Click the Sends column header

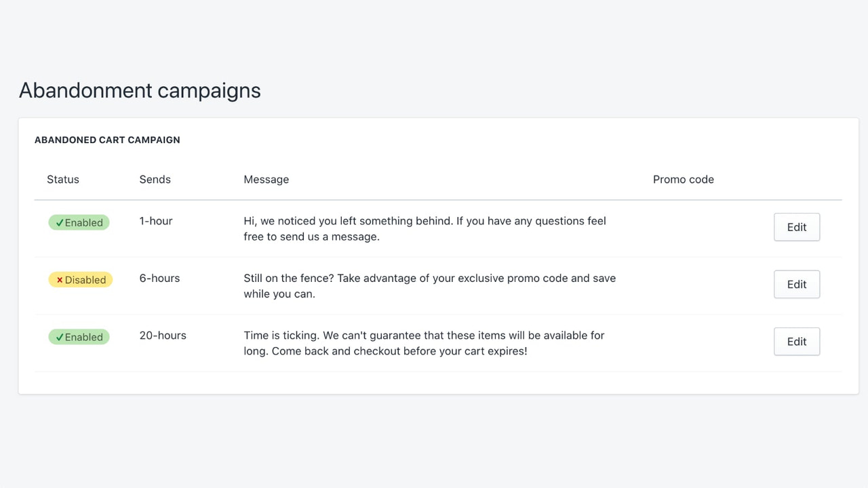tap(155, 179)
